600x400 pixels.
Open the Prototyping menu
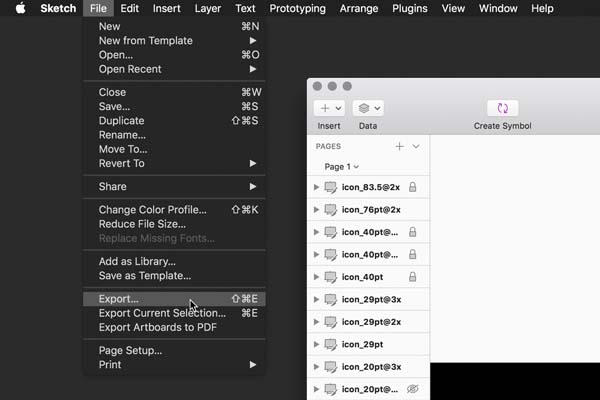[297, 8]
